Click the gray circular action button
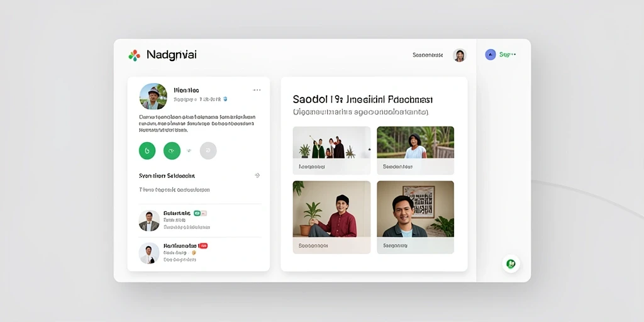The image size is (644, 322). pos(208,151)
